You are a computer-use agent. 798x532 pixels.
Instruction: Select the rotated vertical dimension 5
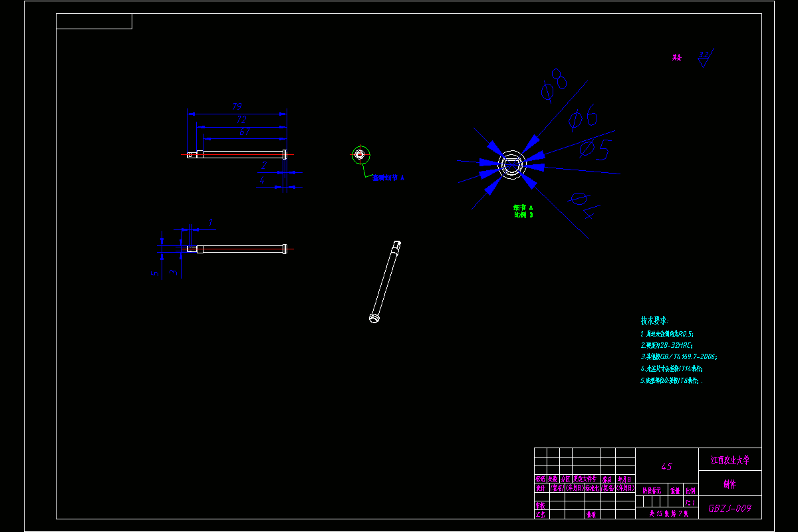tap(155, 273)
